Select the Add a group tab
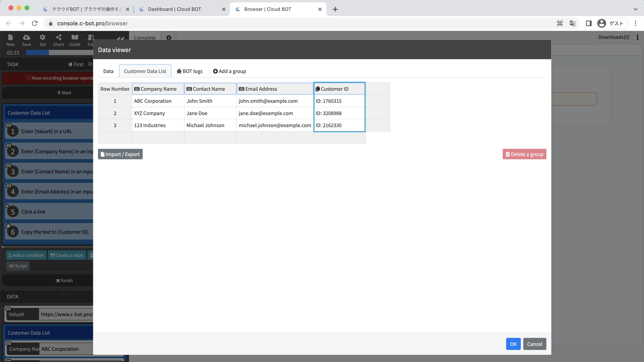This screenshot has width=644, height=362. (x=229, y=71)
